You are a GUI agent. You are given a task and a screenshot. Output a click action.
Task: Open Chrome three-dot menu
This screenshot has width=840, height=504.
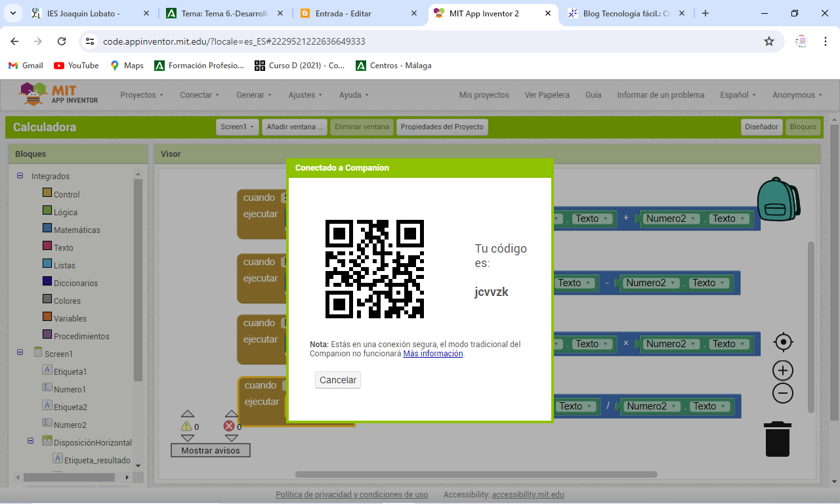[x=826, y=41]
